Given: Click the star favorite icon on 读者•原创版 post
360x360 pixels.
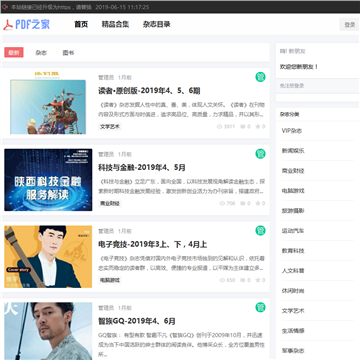Looking at the screenshot, I should 258,127.
